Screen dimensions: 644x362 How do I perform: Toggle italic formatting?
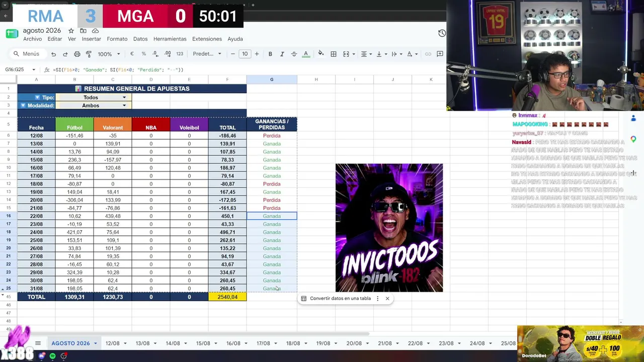tap(282, 54)
